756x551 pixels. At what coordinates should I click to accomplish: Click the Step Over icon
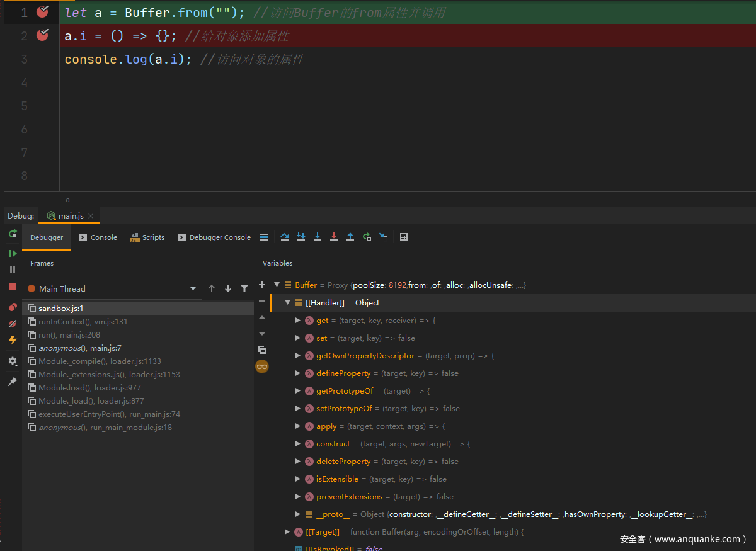click(x=284, y=237)
